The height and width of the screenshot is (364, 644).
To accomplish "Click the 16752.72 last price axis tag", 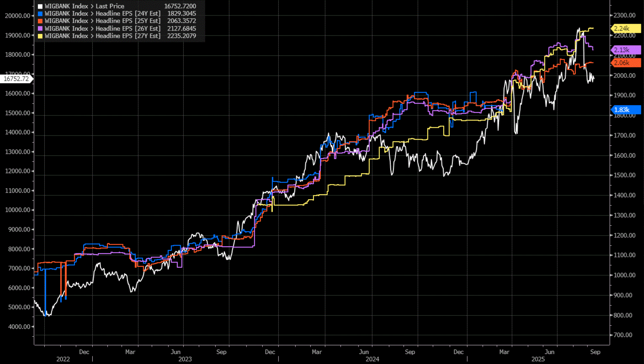I will [x=16, y=79].
